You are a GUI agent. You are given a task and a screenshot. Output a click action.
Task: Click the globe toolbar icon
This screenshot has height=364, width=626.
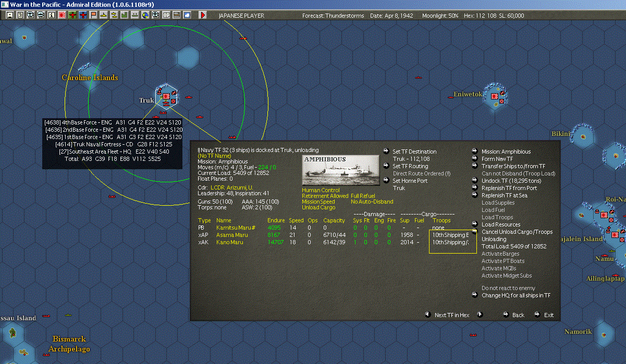pyautogui.click(x=145, y=15)
